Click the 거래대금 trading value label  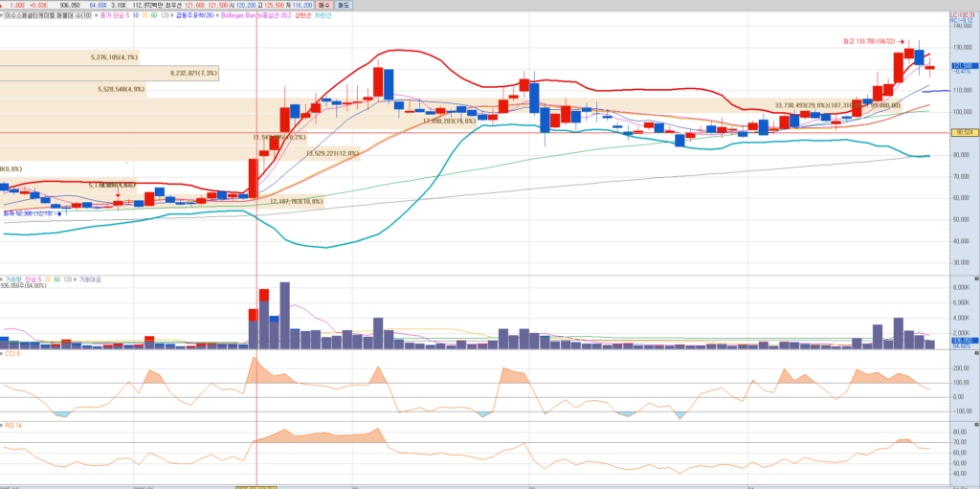coord(90,279)
